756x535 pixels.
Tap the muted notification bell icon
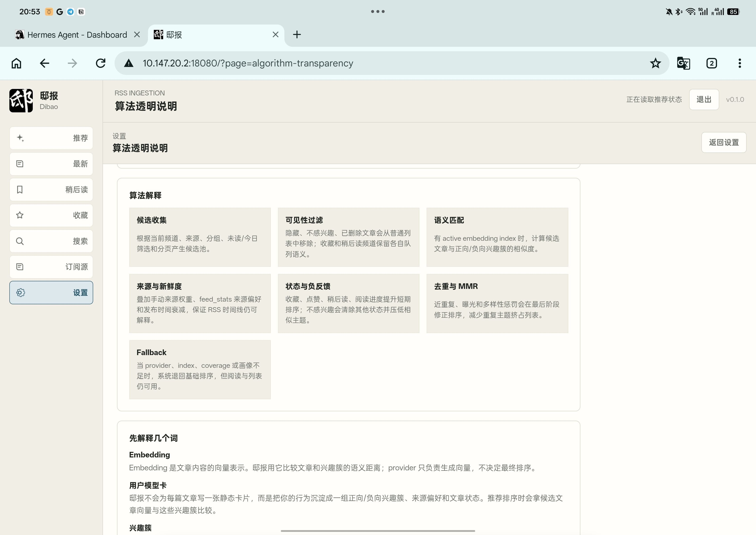[x=669, y=12]
